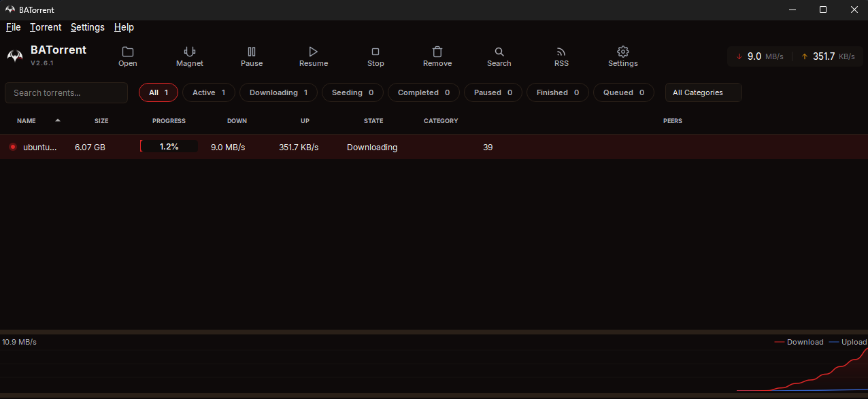
Task: Sort by the DOWN column header
Action: coord(237,121)
